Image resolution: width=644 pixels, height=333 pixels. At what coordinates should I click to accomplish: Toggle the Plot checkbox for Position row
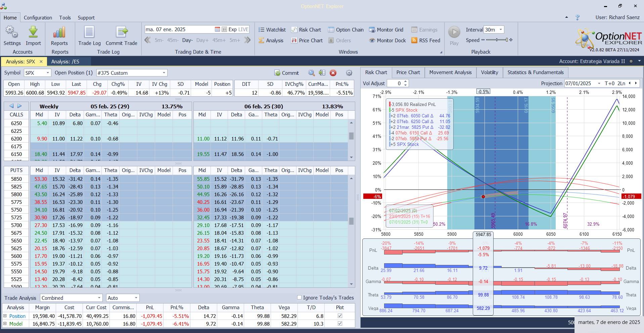click(340, 316)
